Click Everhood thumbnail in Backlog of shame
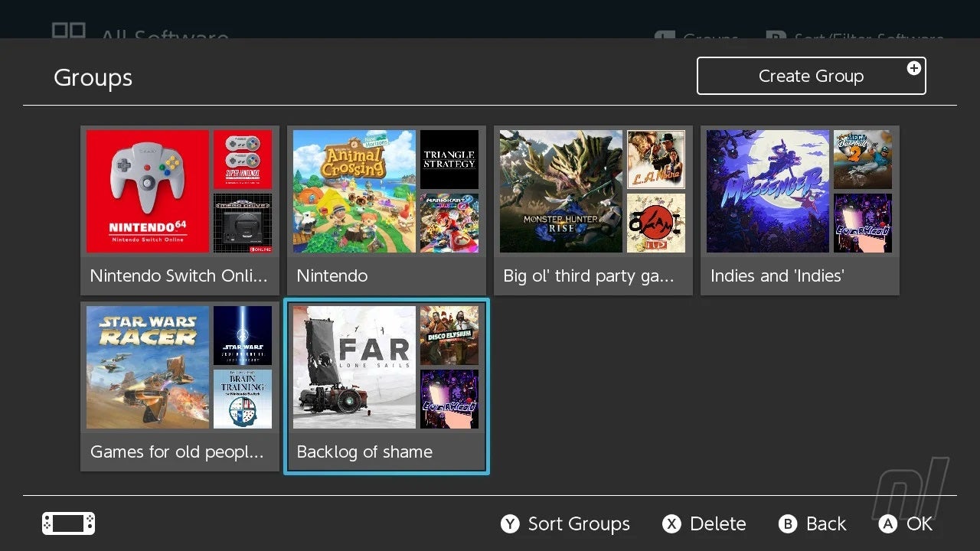980x551 pixels. 449,399
